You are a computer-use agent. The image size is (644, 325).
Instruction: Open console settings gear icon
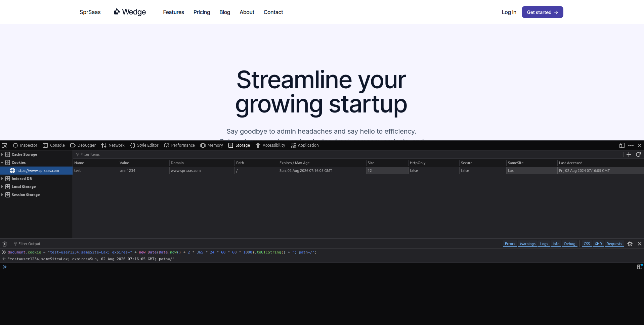[630, 244]
